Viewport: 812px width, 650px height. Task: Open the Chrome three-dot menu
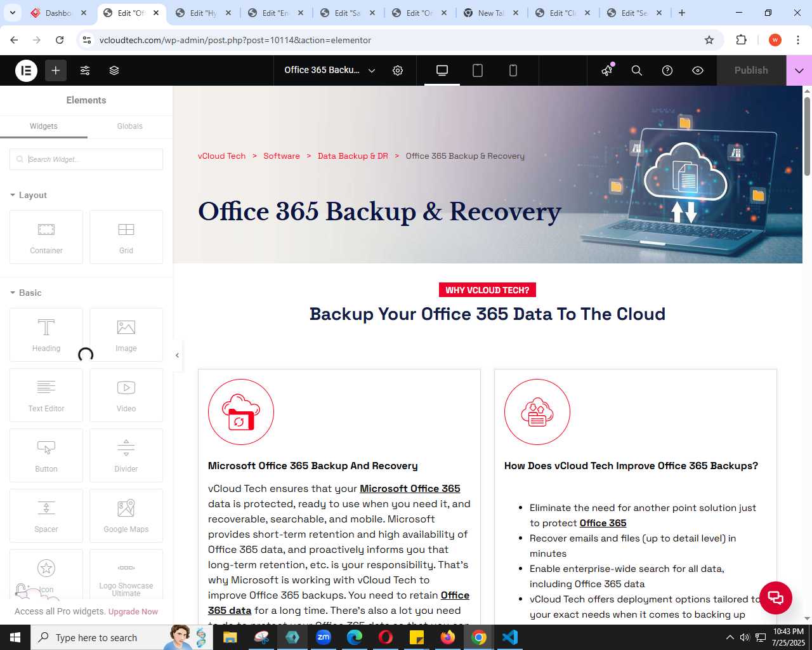tap(797, 40)
